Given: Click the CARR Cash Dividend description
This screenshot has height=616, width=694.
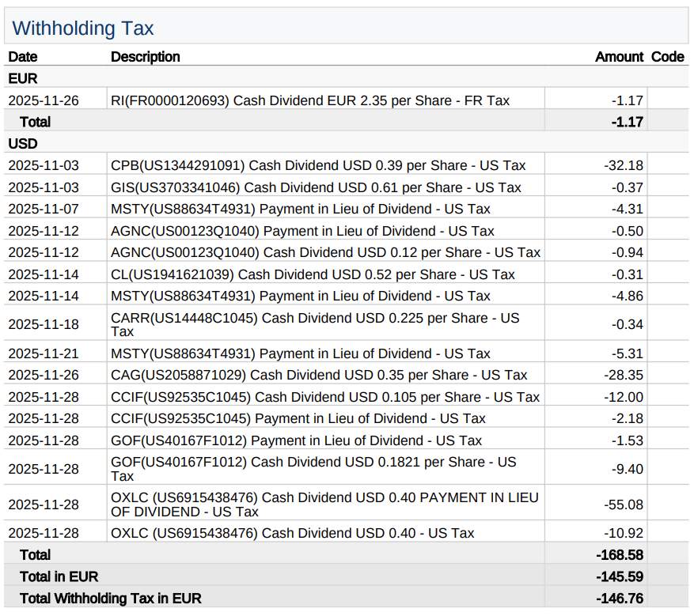Looking at the screenshot, I should [315, 324].
